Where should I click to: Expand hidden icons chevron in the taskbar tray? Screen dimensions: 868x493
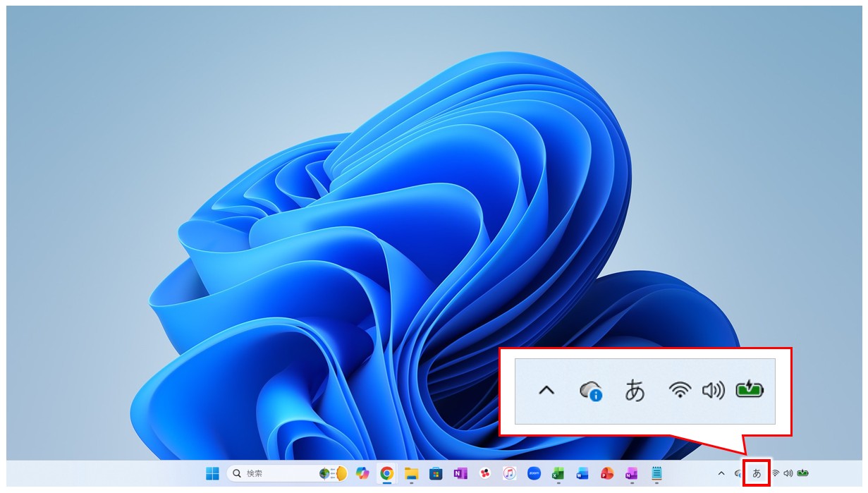click(721, 473)
